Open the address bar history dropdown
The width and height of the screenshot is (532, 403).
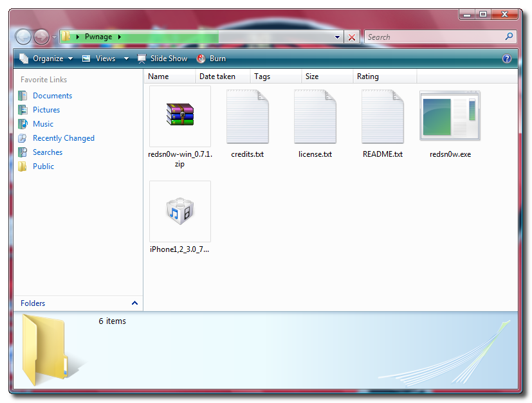point(338,37)
